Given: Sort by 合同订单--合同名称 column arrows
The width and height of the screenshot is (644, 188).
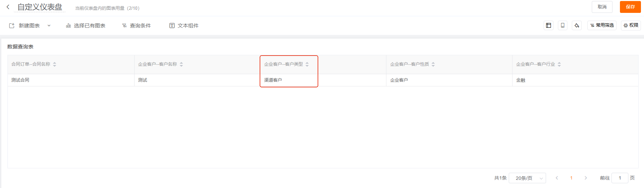Looking at the screenshot, I should click(x=55, y=64).
